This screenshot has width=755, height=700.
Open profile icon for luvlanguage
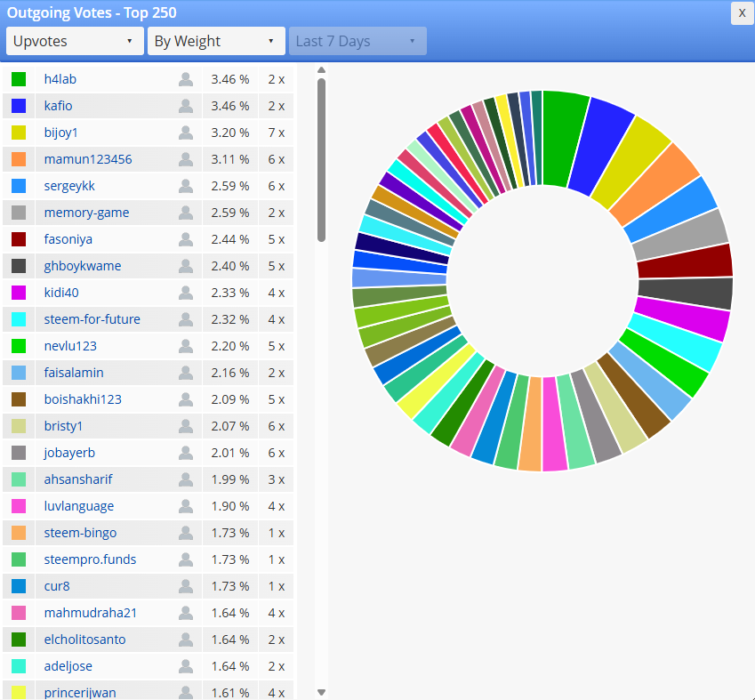(x=186, y=506)
